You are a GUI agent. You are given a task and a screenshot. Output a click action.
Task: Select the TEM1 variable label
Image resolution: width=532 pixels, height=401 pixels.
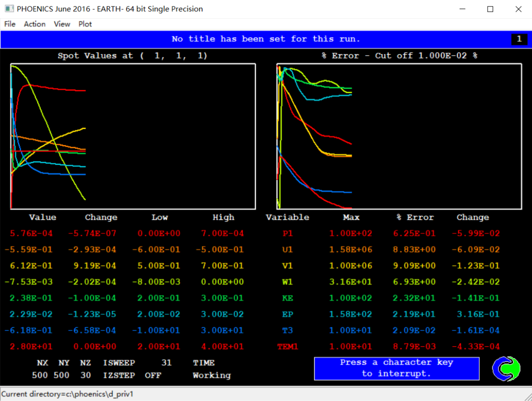coord(287,347)
